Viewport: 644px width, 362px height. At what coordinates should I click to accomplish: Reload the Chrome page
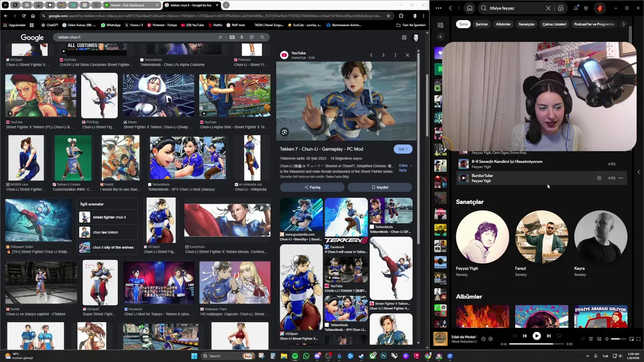[x=24, y=16]
